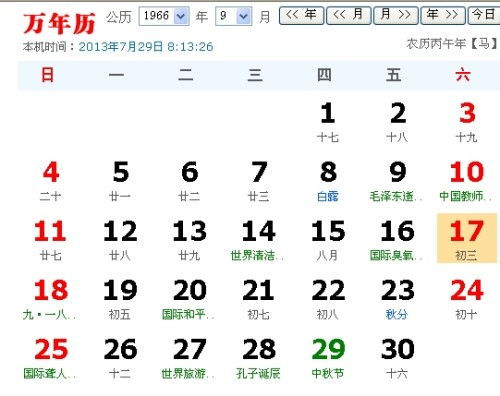This screenshot has height=396, width=500.
Task: Select September 5 (廿一)
Action: tap(120, 181)
